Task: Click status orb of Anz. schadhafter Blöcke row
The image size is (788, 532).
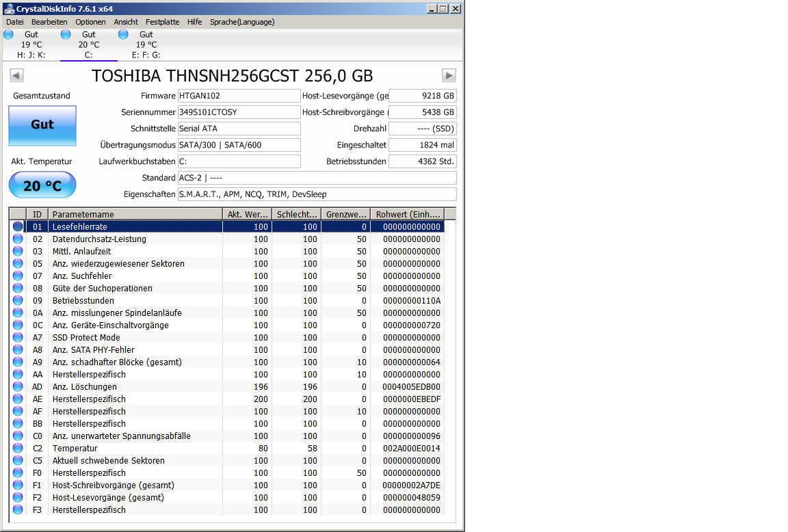Action: [x=18, y=362]
